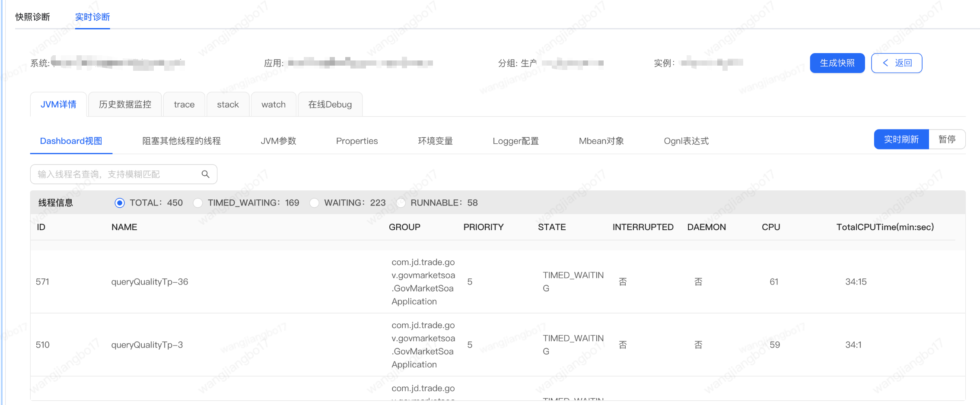Select the JVM参数 view

(x=278, y=141)
